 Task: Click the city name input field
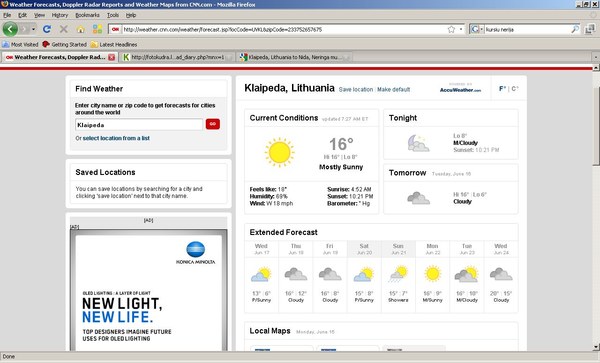point(139,125)
